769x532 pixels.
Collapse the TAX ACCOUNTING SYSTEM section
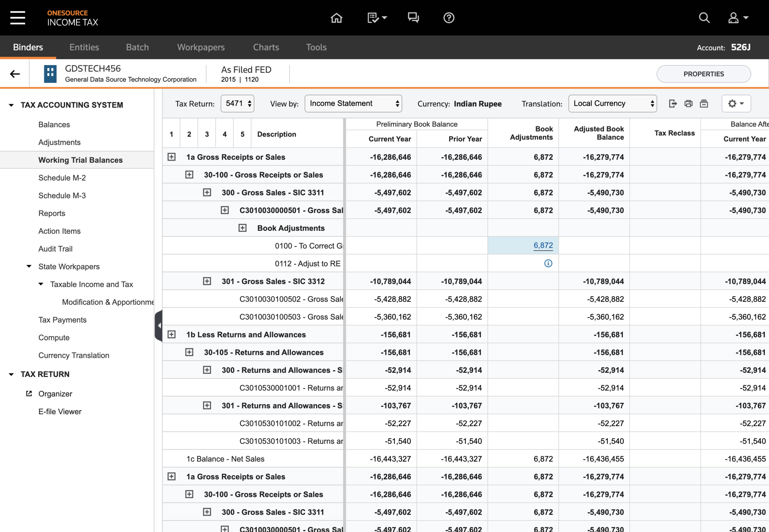point(11,105)
